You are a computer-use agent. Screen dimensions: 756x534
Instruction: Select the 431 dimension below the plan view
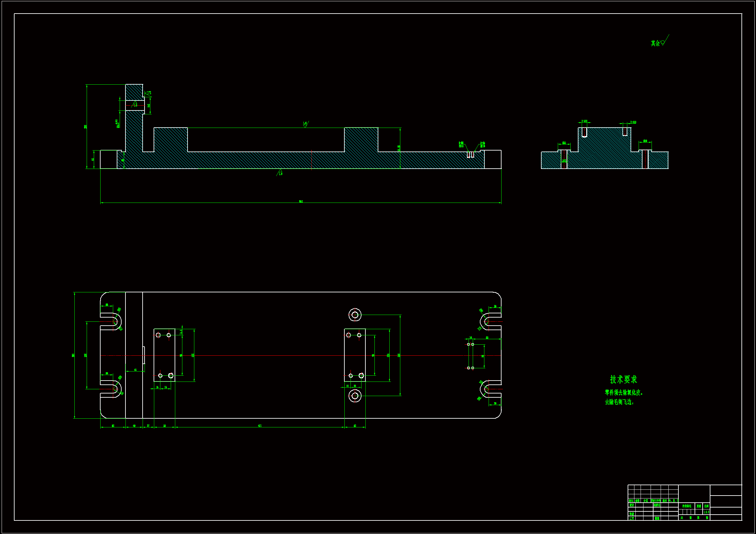259,426
